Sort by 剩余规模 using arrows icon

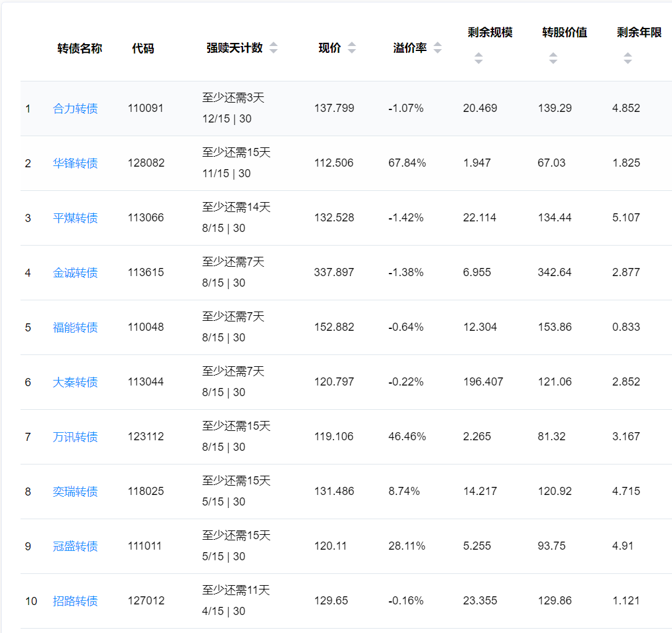[x=479, y=58]
